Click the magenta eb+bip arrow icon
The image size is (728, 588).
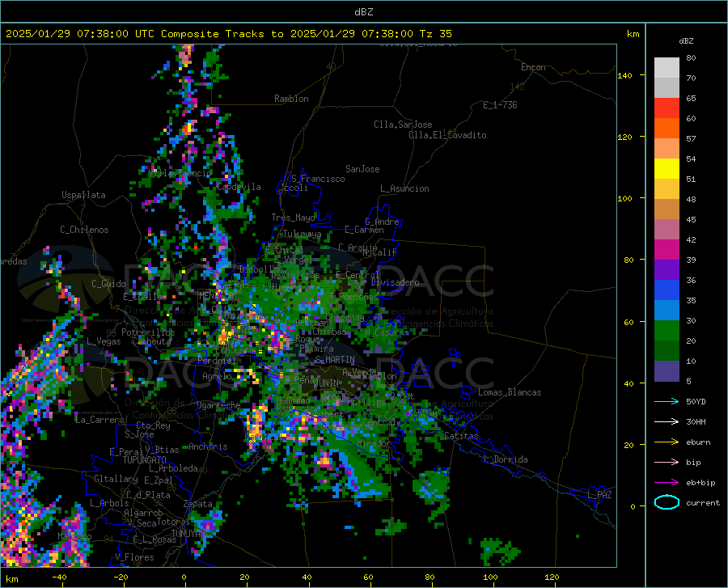pyautogui.click(x=667, y=483)
